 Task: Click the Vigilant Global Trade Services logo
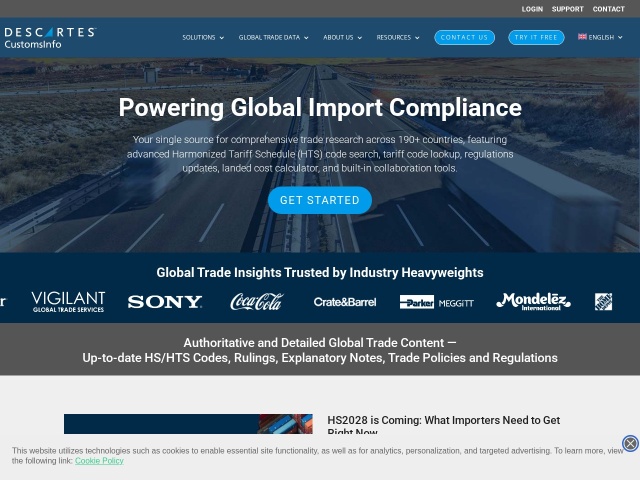coord(68,302)
